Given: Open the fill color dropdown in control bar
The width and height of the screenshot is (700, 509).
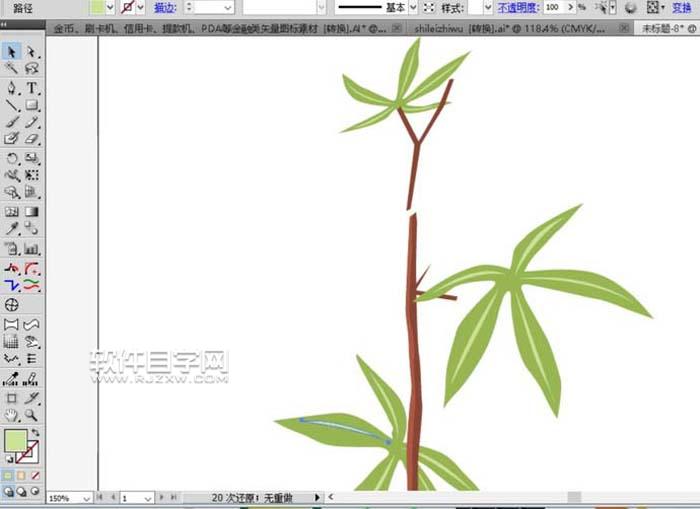Looking at the screenshot, I should point(111,7).
